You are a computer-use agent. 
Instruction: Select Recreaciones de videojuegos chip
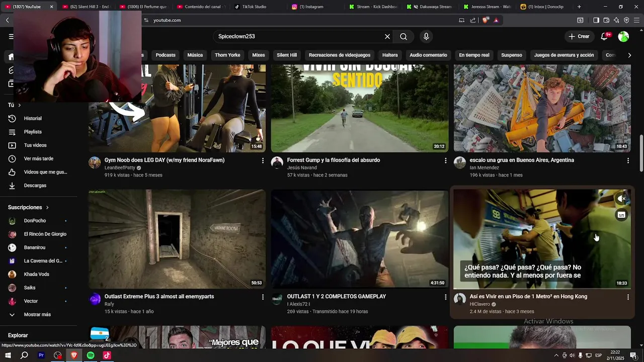click(x=340, y=55)
